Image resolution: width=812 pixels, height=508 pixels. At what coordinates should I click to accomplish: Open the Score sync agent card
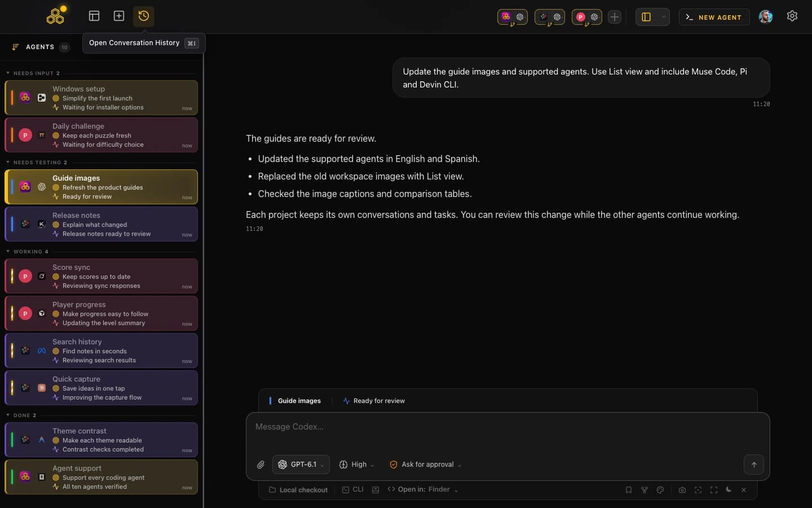(101, 276)
